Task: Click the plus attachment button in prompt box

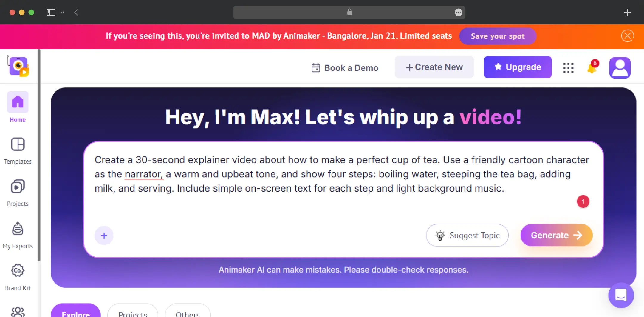Action: coord(104,236)
